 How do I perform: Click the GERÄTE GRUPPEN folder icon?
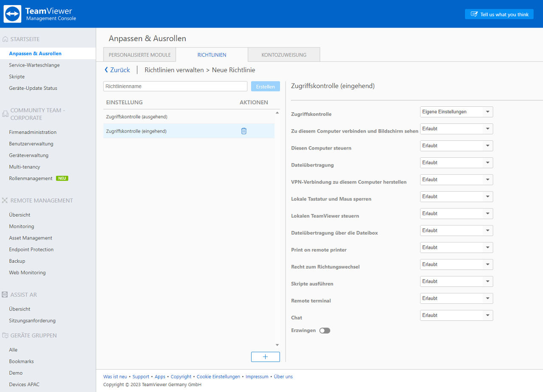pyautogui.click(x=5, y=335)
